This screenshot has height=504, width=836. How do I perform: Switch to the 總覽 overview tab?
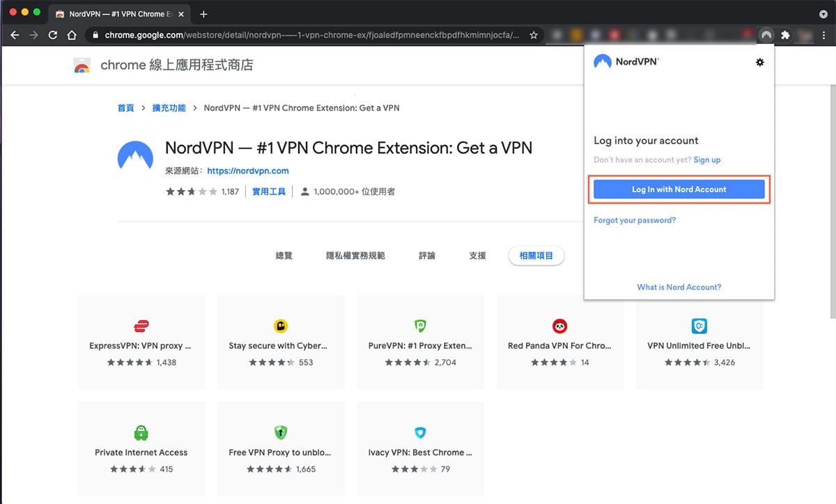(x=284, y=255)
